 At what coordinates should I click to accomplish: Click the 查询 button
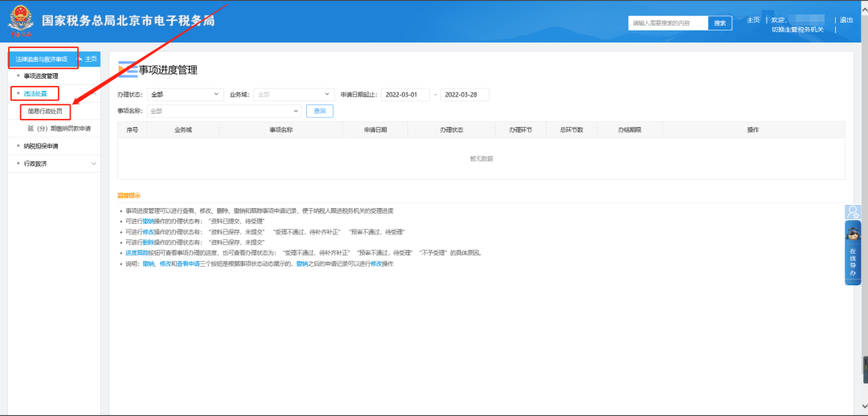[x=319, y=111]
